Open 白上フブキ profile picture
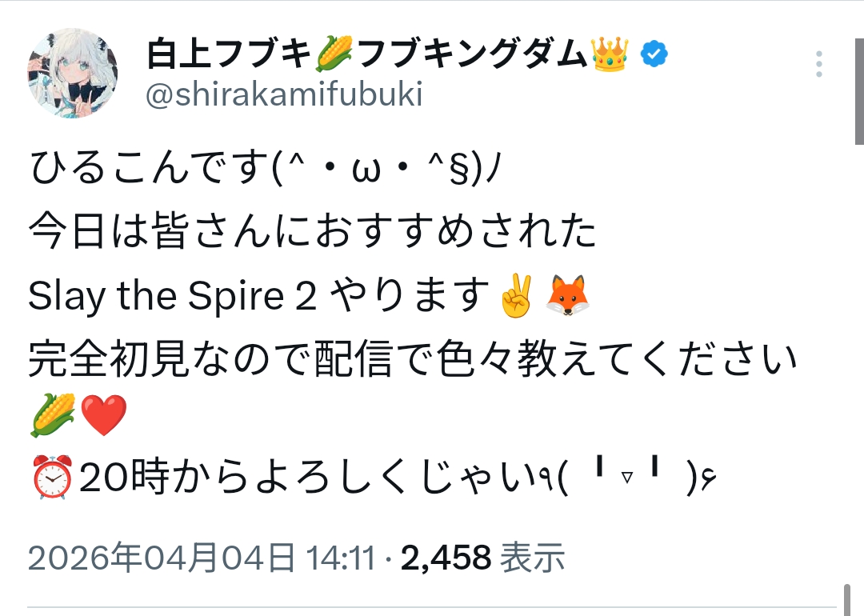 click(x=73, y=74)
